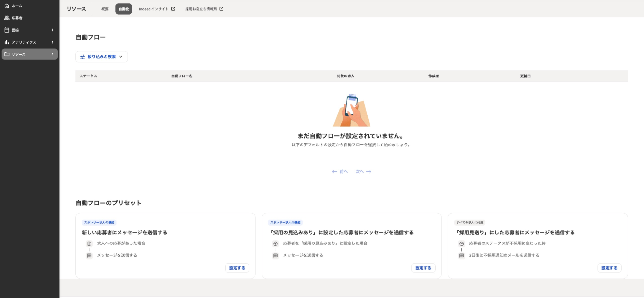Click the 対象の求人 column header

(x=345, y=76)
